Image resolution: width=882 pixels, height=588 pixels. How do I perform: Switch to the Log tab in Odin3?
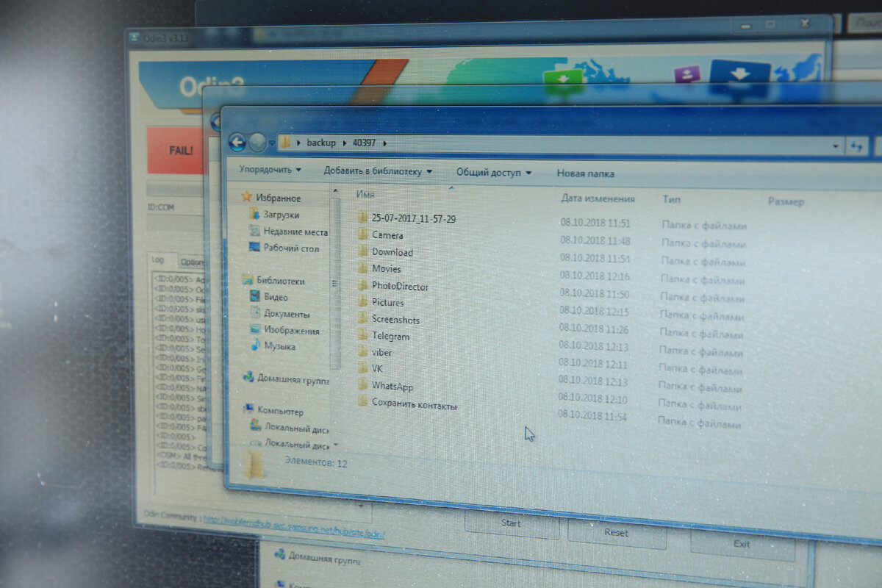point(157,260)
